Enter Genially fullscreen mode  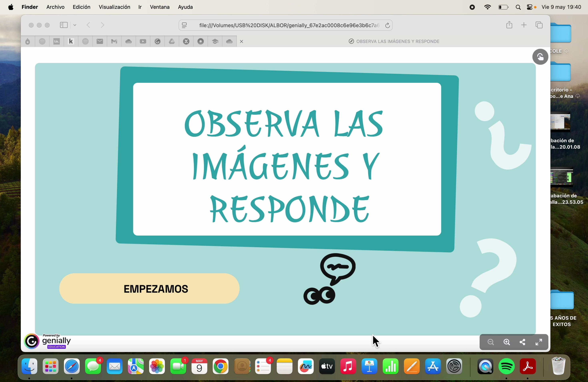point(539,342)
